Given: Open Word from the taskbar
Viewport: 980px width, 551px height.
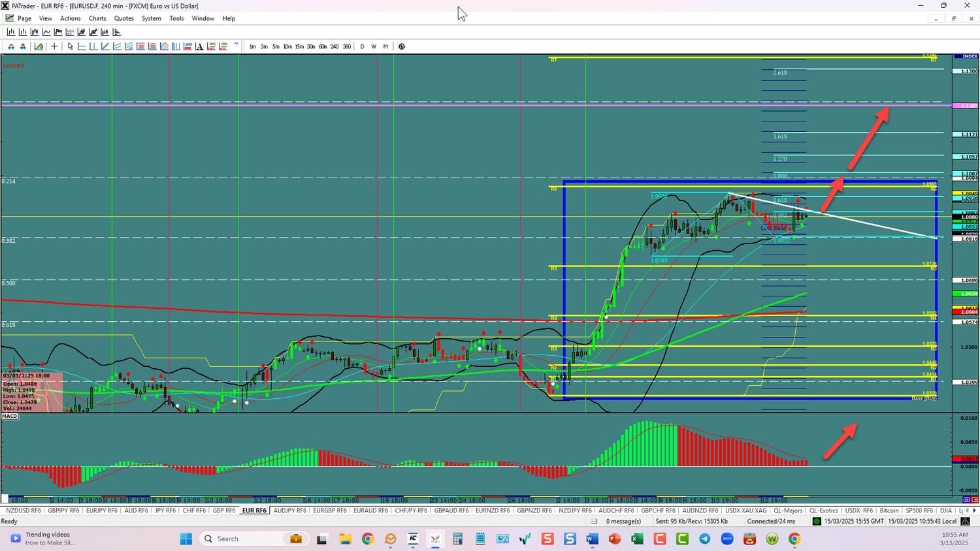Looking at the screenshot, I should coord(592,539).
